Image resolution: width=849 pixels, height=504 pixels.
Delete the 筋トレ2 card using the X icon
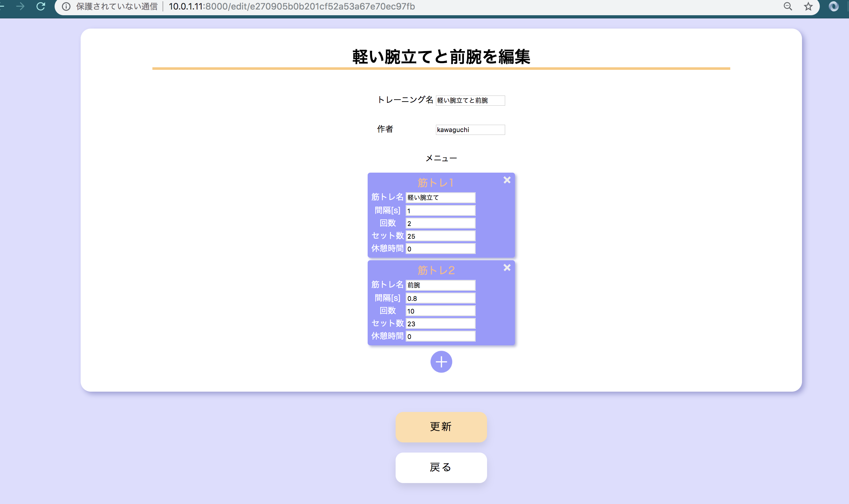point(506,268)
